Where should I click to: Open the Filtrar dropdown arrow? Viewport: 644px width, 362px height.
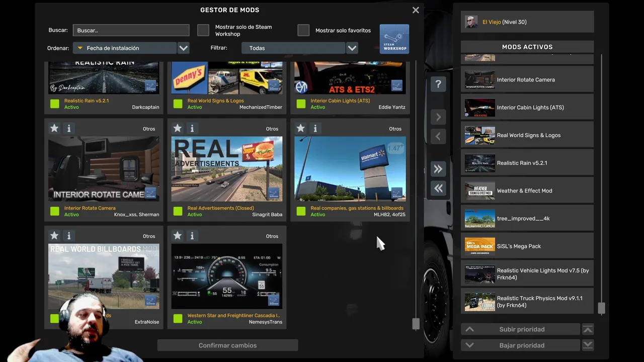click(352, 48)
